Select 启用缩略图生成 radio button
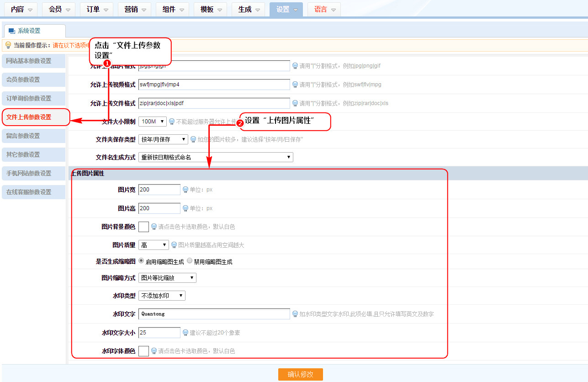 coord(141,261)
